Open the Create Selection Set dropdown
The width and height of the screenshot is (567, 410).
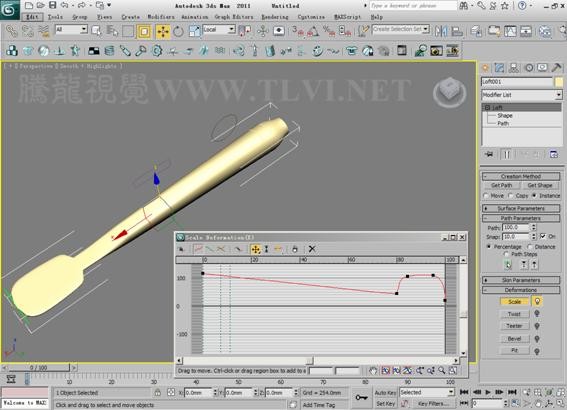(401, 29)
